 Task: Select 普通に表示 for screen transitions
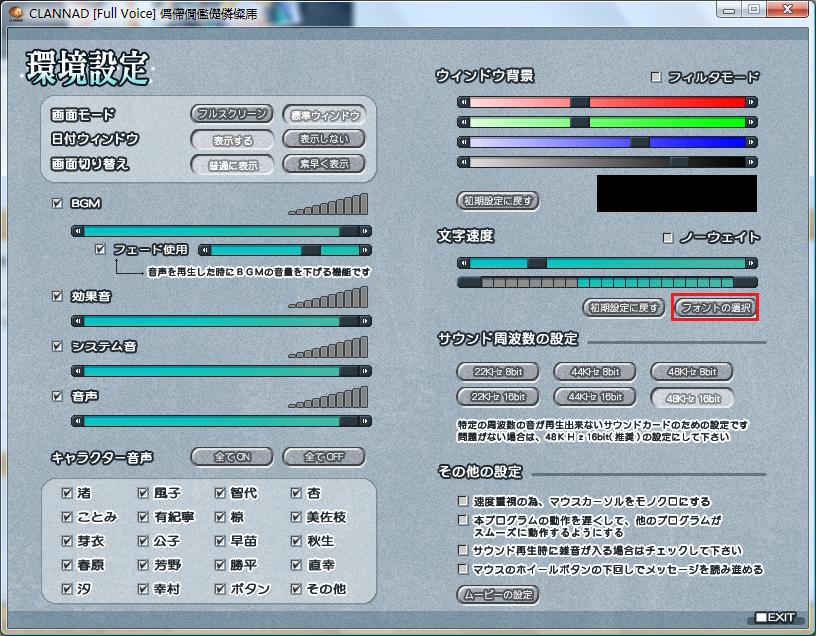click(232, 165)
